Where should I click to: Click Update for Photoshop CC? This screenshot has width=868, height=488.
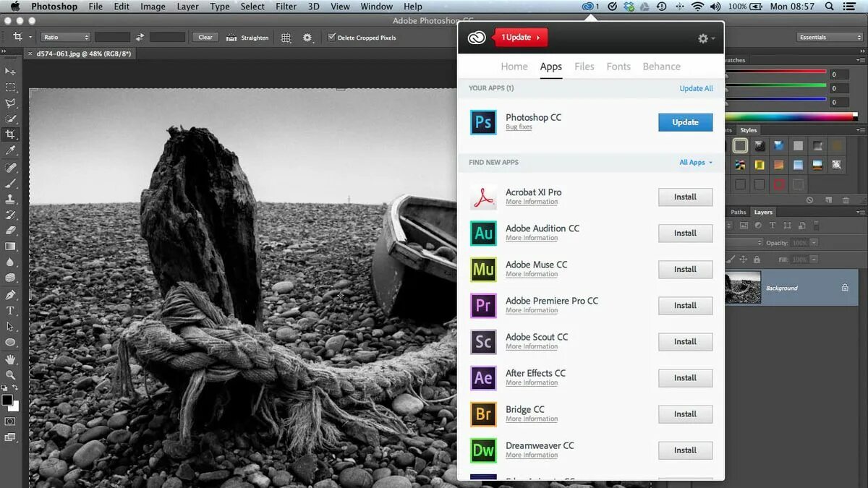tap(684, 122)
